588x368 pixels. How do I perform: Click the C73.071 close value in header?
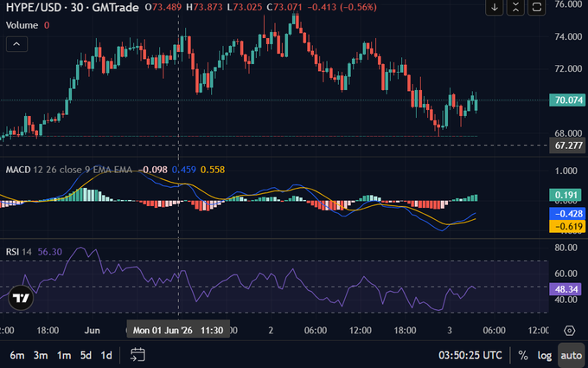tap(284, 7)
